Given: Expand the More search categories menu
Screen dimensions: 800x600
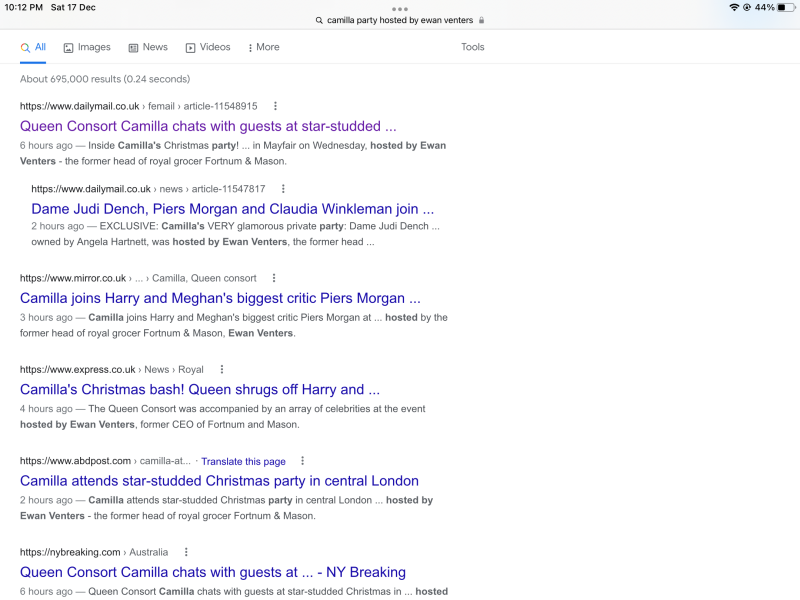Looking at the screenshot, I should click(264, 47).
